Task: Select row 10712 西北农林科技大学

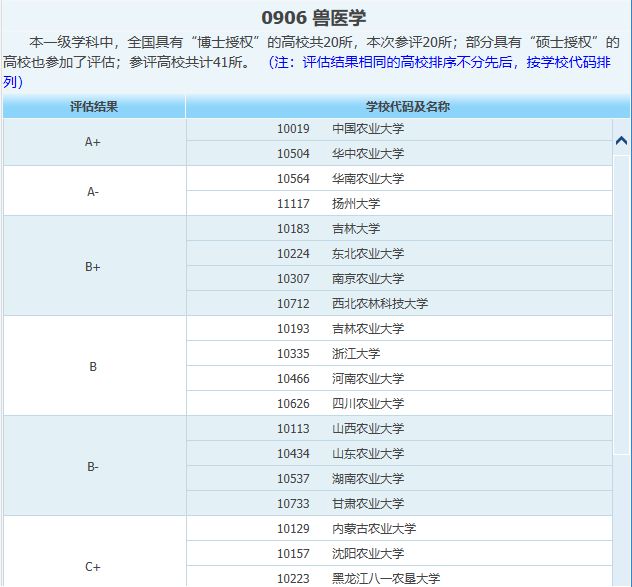Action: [x=399, y=304]
